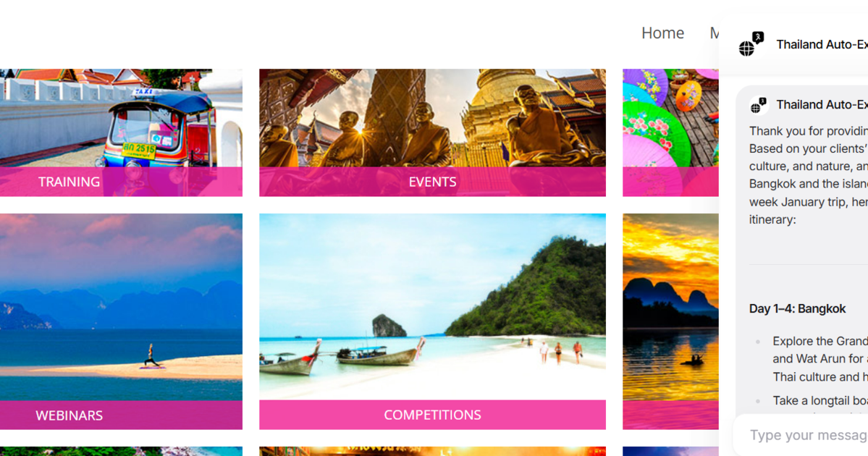868x456 pixels.
Task: Click the pink banner under the umbrellas photo
Action: 670,182
